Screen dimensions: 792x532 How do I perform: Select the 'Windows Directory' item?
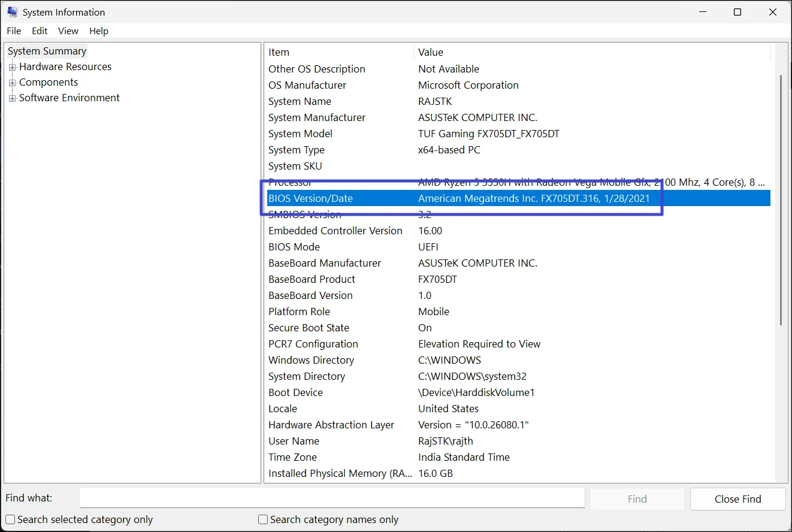coord(312,360)
